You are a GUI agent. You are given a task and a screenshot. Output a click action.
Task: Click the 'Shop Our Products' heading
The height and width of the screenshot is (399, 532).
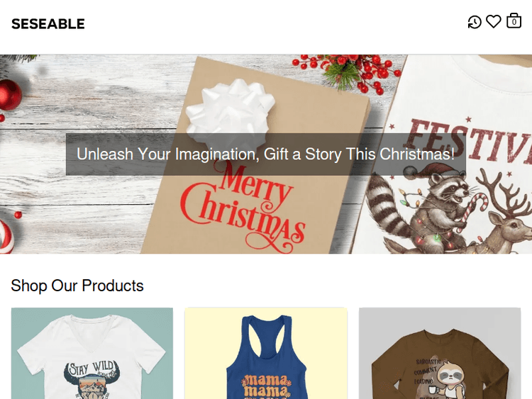pos(77,286)
